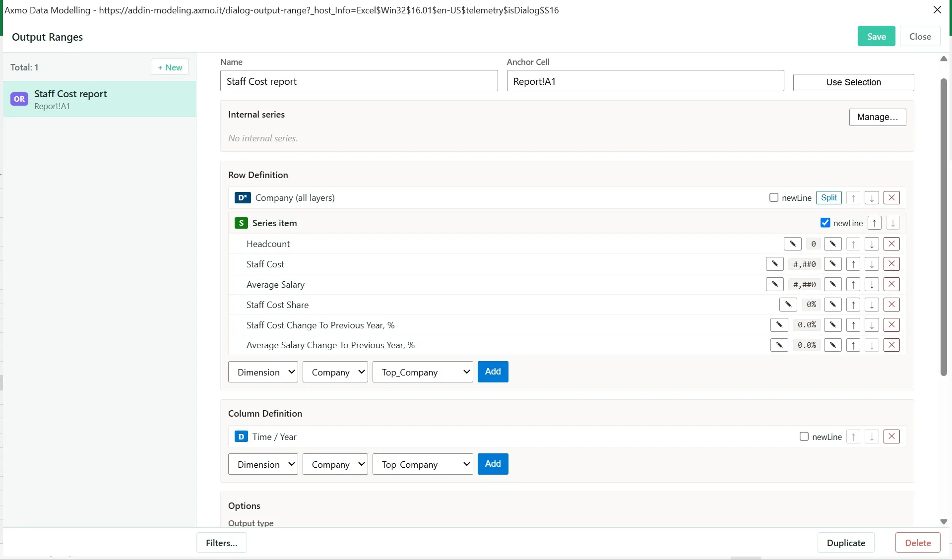Delete Staff Cost Change To Previous Year series
Image resolution: width=952 pixels, height=560 pixels.
pyautogui.click(x=891, y=325)
